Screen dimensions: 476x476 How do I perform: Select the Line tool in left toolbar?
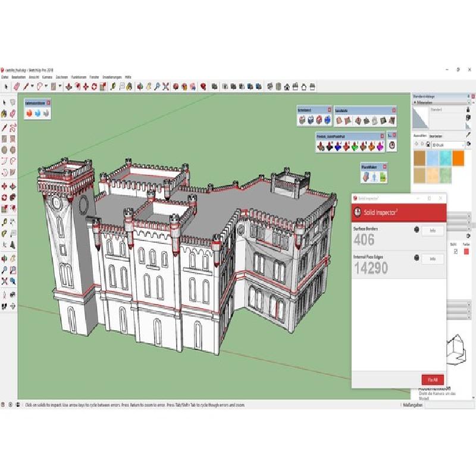[4, 127]
